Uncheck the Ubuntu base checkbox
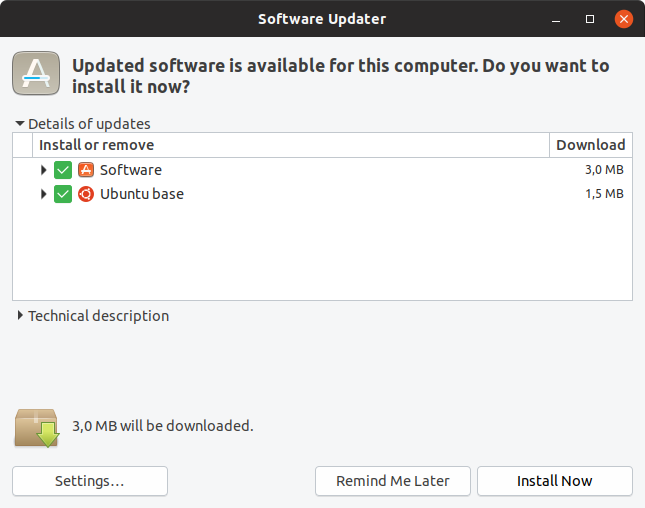The image size is (645, 508). [63, 194]
